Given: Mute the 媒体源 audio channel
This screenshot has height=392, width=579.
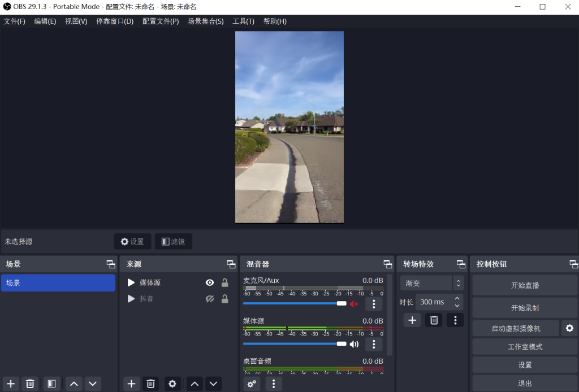Looking at the screenshot, I should click(354, 344).
